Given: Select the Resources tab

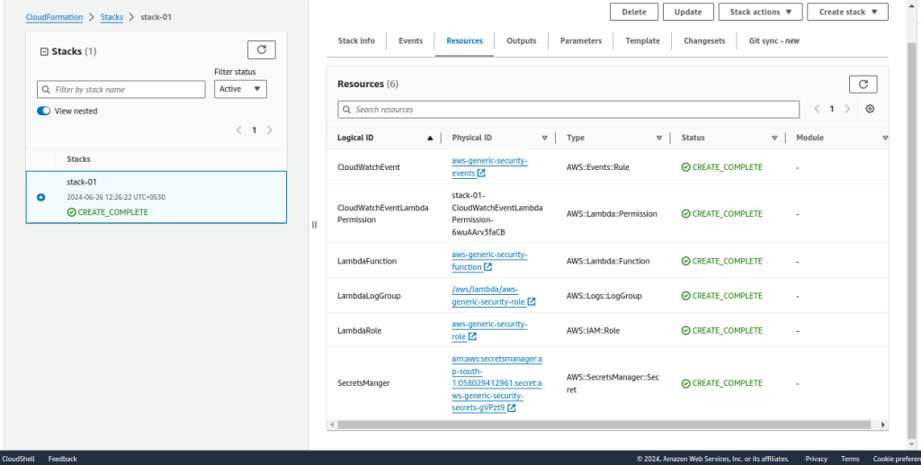Looking at the screenshot, I should (465, 41).
